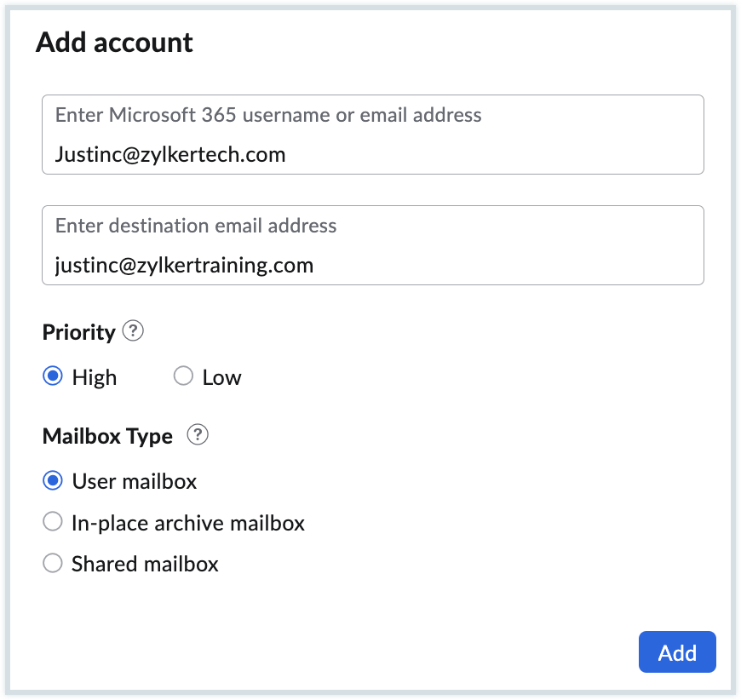The height and width of the screenshot is (700, 741).
Task: Click the "Mailbox Type" section heading
Action: 107,437
